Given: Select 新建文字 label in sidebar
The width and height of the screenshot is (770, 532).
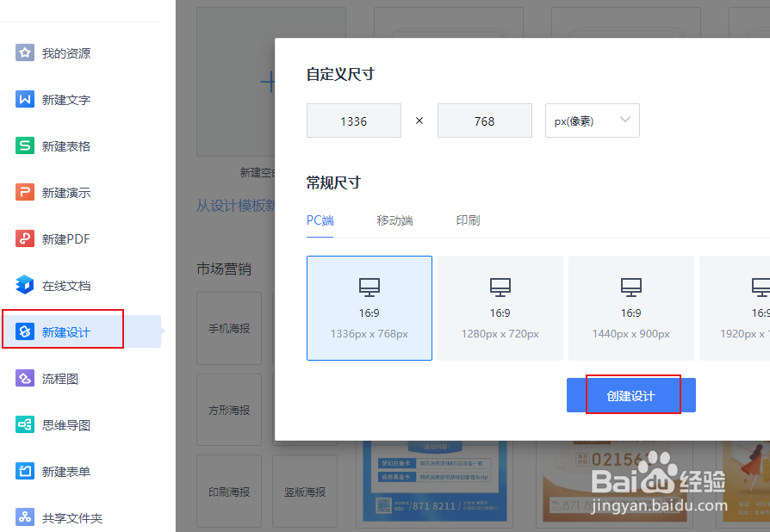Looking at the screenshot, I should coord(66,100).
